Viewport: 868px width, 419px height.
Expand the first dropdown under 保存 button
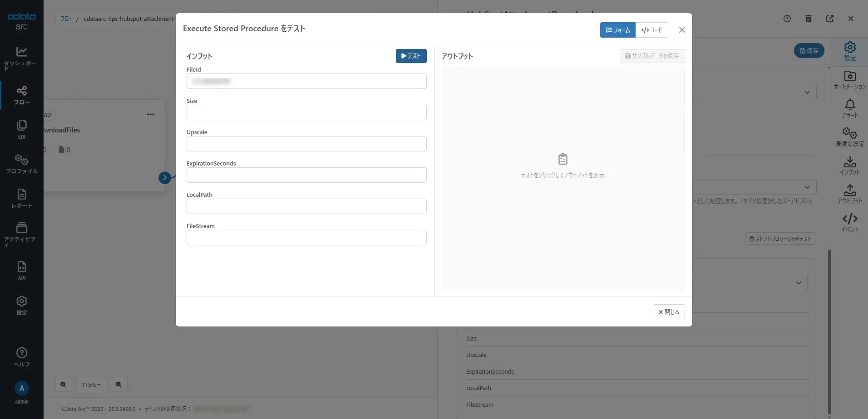tap(807, 93)
